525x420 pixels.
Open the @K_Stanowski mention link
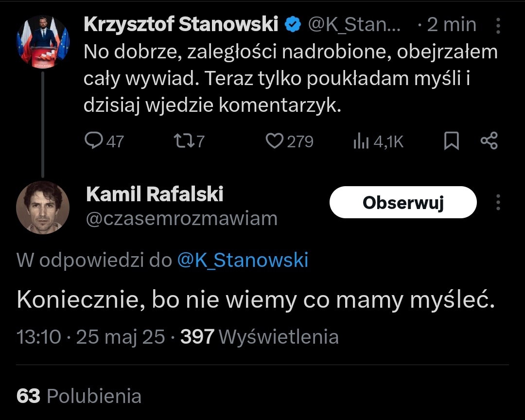point(243,261)
